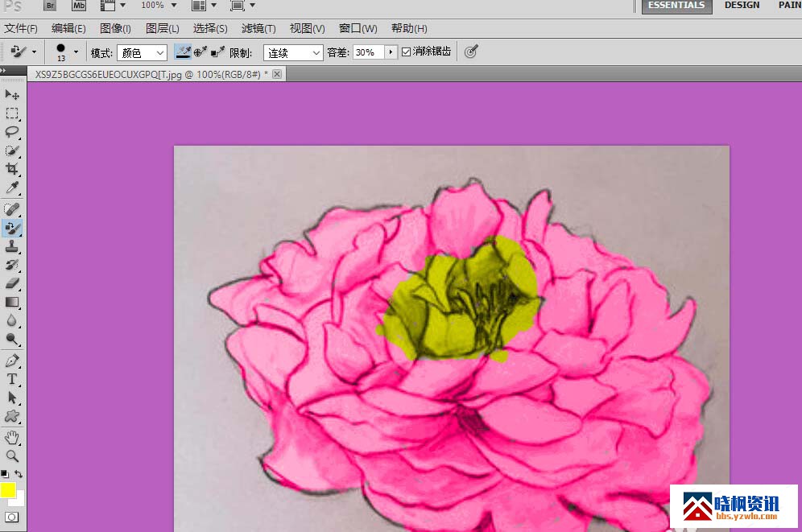Select the Lasso tool
This screenshot has width=802, height=532.
click(12, 132)
